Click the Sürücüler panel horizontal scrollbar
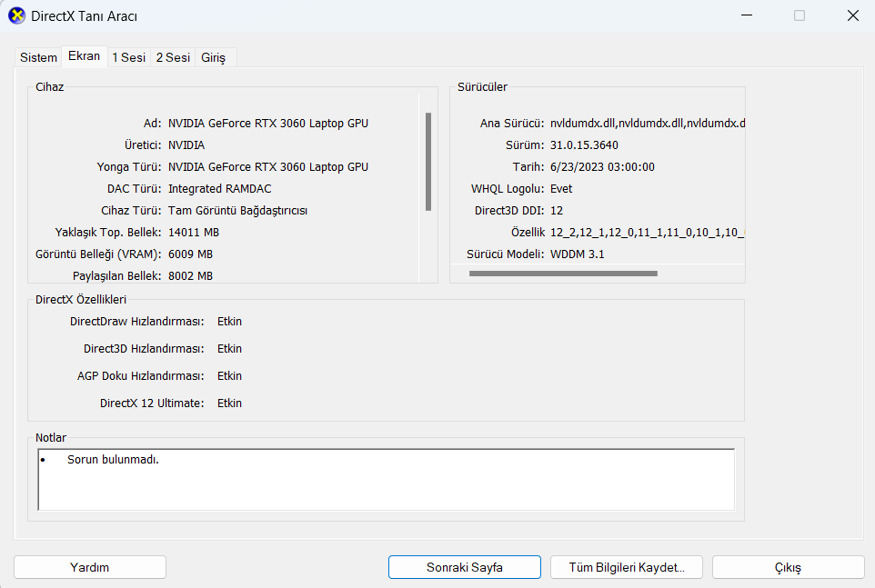This screenshot has height=588, width=875. [563, 274]
